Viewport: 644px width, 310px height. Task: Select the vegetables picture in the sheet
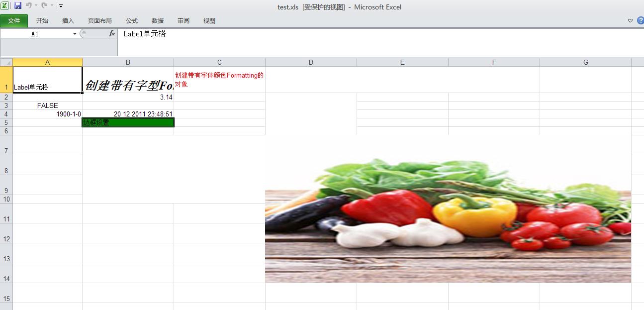448,219
